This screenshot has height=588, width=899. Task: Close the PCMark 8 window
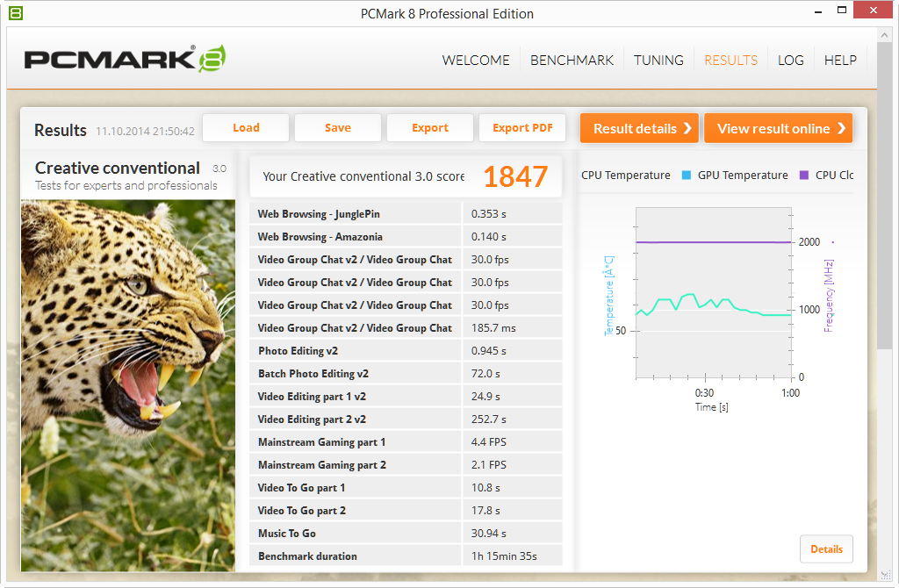coord(873,10)
